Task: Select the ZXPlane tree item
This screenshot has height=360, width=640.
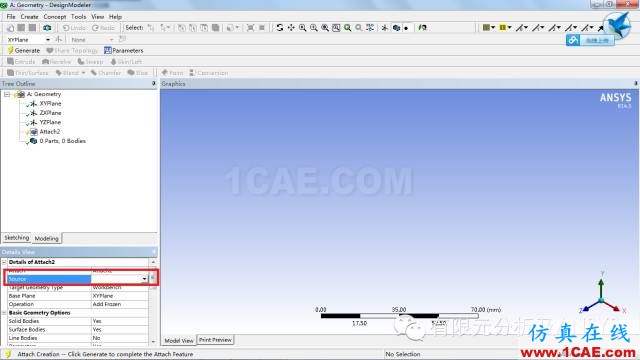Action: (50, 113)
